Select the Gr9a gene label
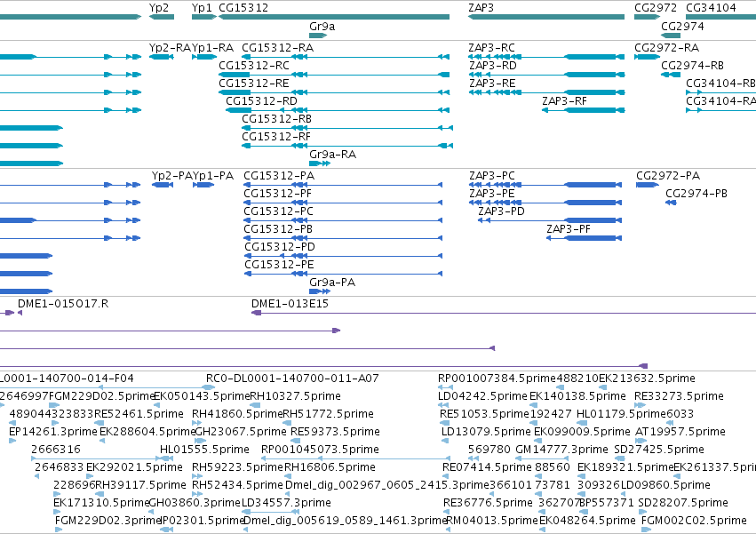The width and height of the screenshot is (756, 534). [322, 27]
